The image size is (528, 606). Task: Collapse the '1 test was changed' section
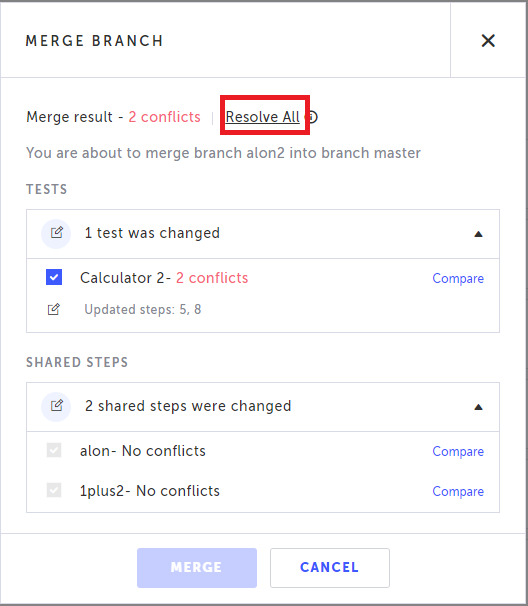pyautogui.click(x=478, y=234)
